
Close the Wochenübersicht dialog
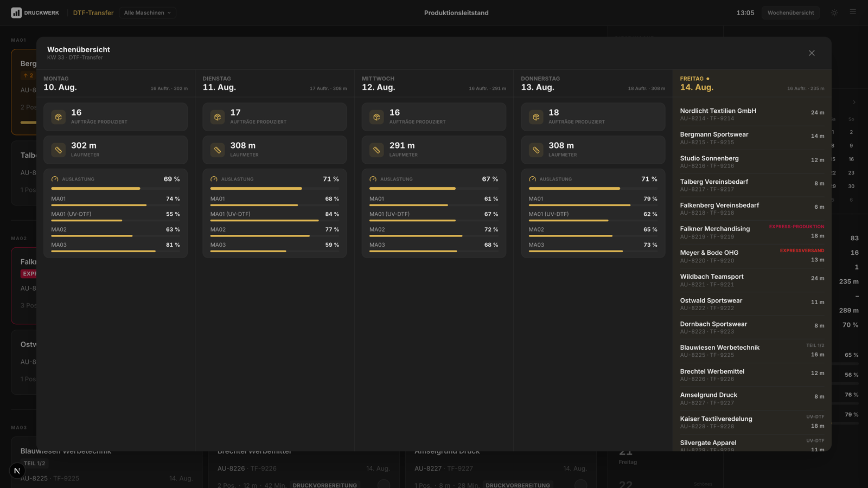[x=812, y=53]
